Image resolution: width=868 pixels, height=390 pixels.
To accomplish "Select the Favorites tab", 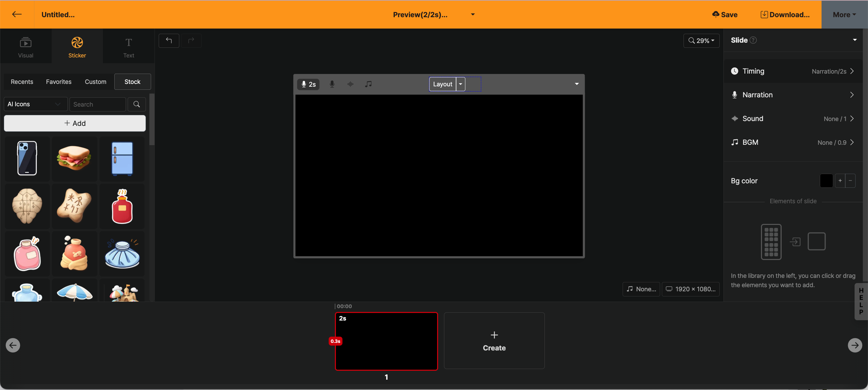I will (59, 82).
